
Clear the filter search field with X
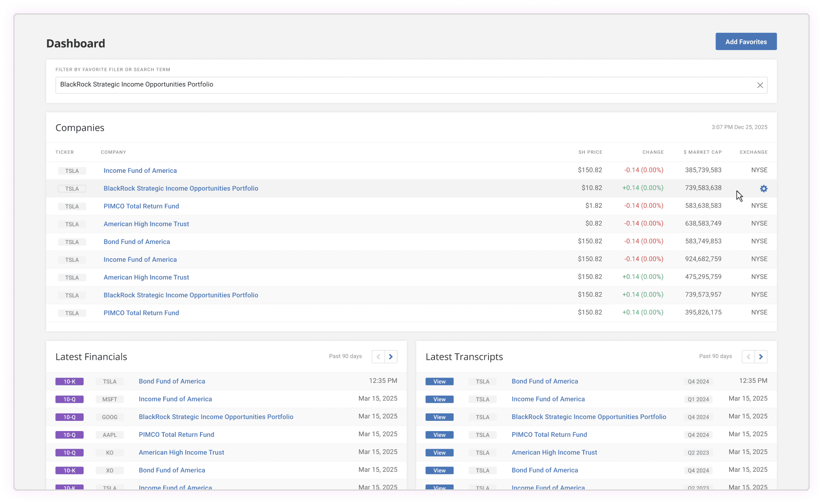[760, 85]
